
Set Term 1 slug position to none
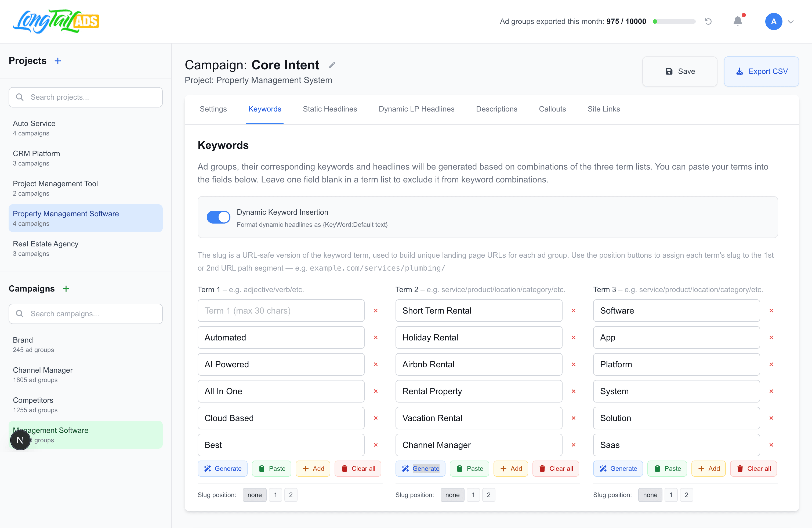[255, 495]
